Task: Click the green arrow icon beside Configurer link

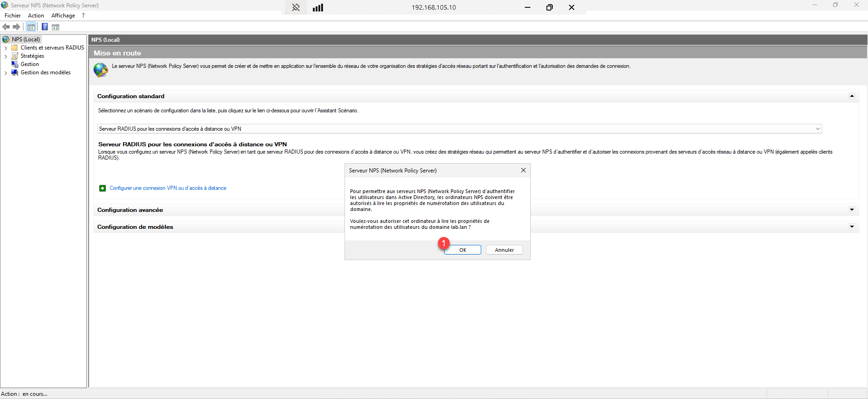Action: pos(102,188)
